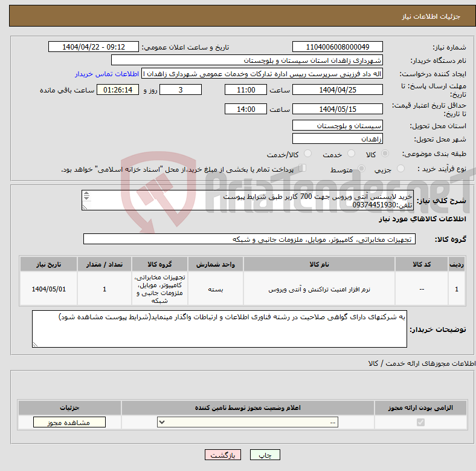Click the جزئیات column header in license table
The height and width of the screenshot is (471, 476).
click(x=69, y=408)
